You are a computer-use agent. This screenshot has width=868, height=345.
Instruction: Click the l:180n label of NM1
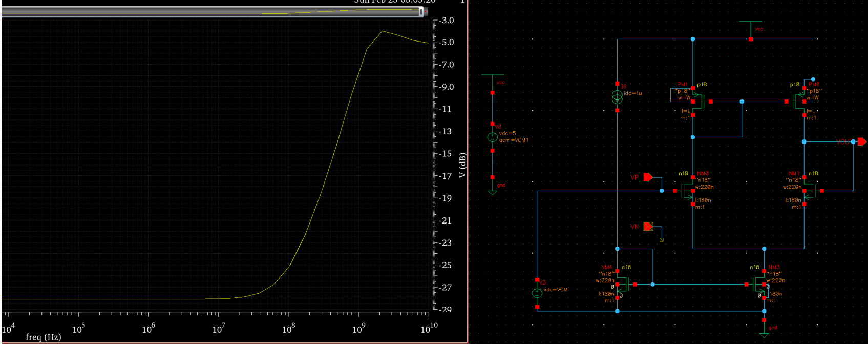point(793,200)
